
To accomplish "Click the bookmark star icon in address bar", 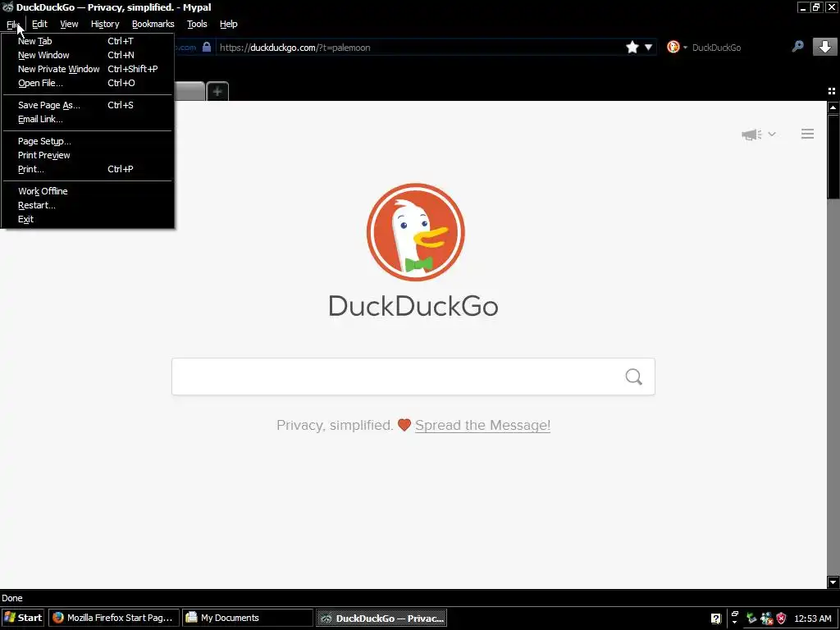I will 632,47.
